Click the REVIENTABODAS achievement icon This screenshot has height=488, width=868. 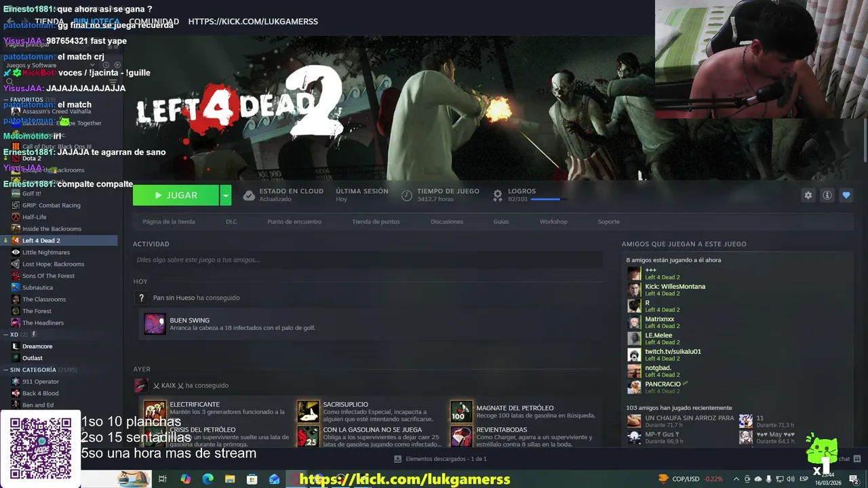(461, 436)
